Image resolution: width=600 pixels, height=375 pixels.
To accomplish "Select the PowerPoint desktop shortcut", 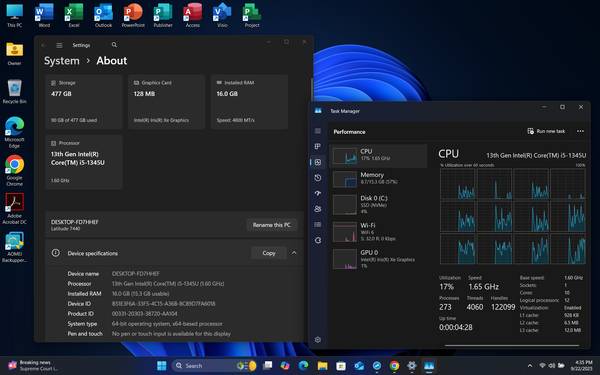I will [133, 16].
